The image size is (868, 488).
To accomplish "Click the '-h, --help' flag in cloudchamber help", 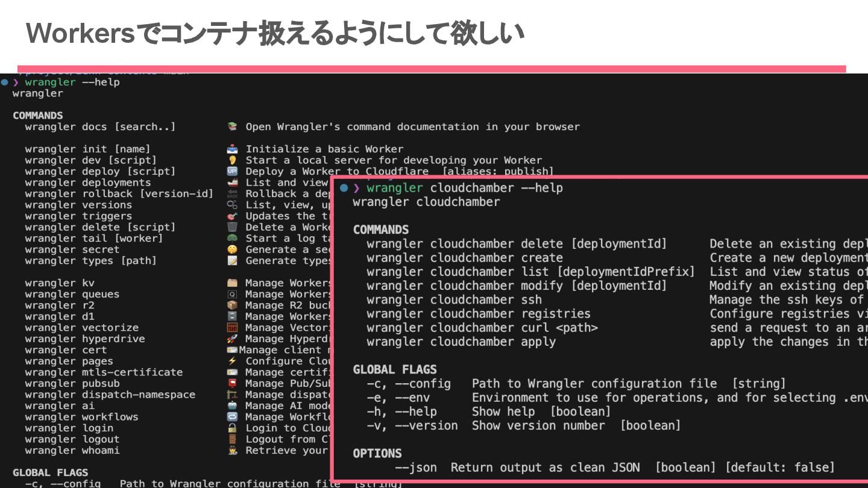I will click(401, 411).
